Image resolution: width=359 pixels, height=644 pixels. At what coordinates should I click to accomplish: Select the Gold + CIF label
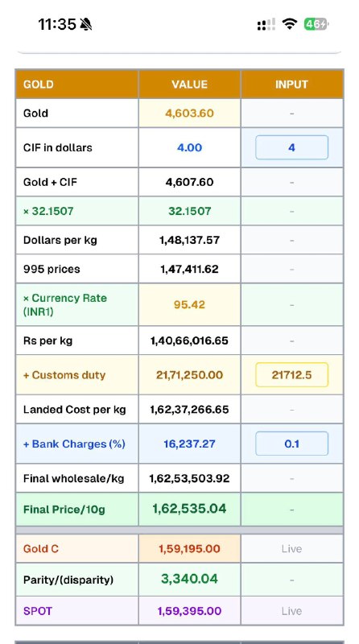[x=50, y=182]
